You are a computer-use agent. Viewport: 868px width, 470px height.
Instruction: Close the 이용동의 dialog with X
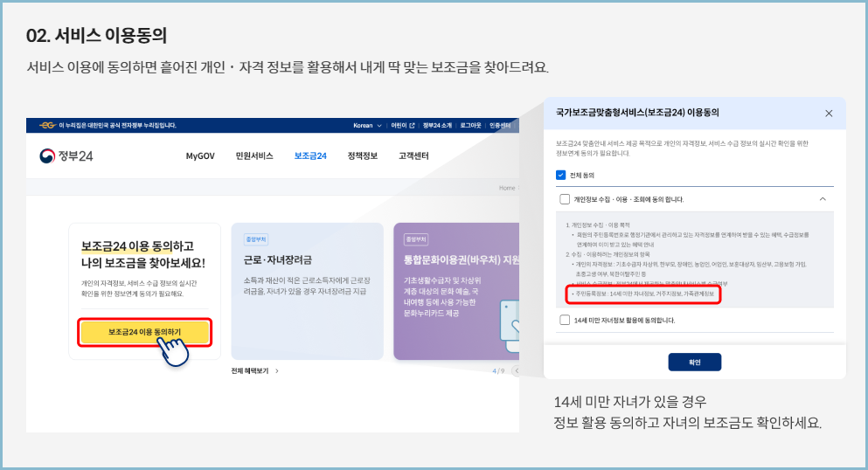(829, 114)
